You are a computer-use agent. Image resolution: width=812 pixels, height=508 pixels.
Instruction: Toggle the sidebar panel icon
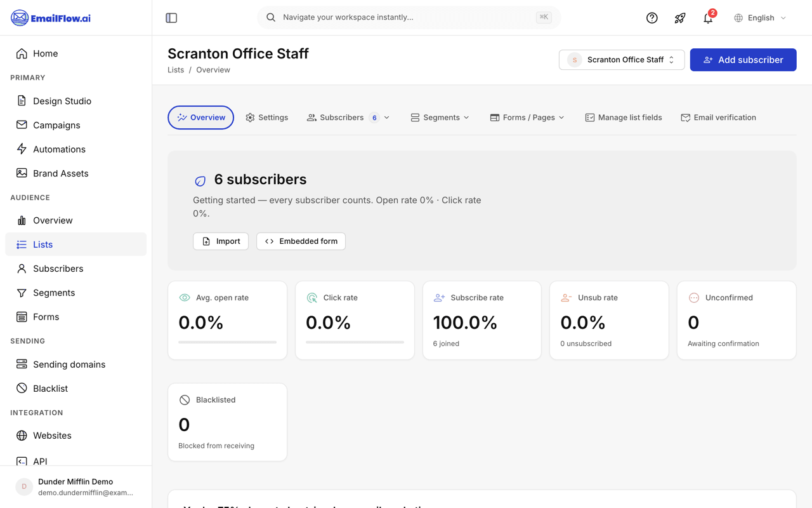tap(171, 18)
